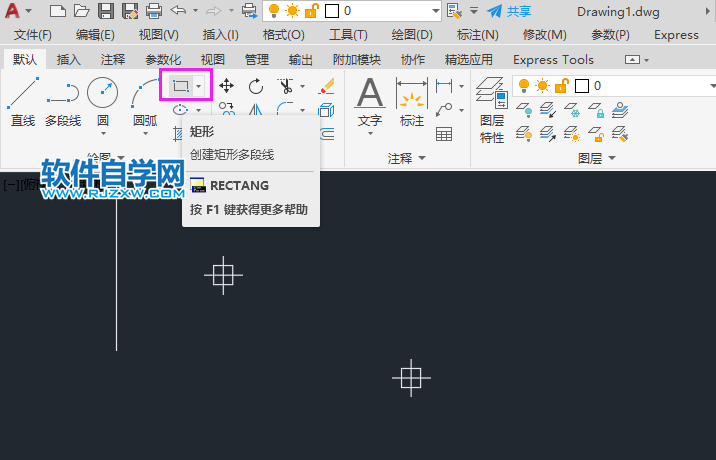
Task: Select the 直线 line tool
Action: (x=23, y=101)
